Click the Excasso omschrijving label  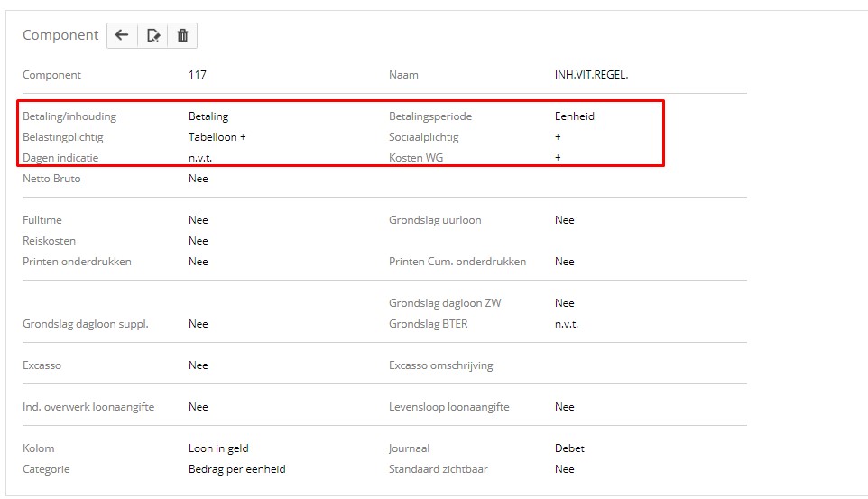(441, 365)
